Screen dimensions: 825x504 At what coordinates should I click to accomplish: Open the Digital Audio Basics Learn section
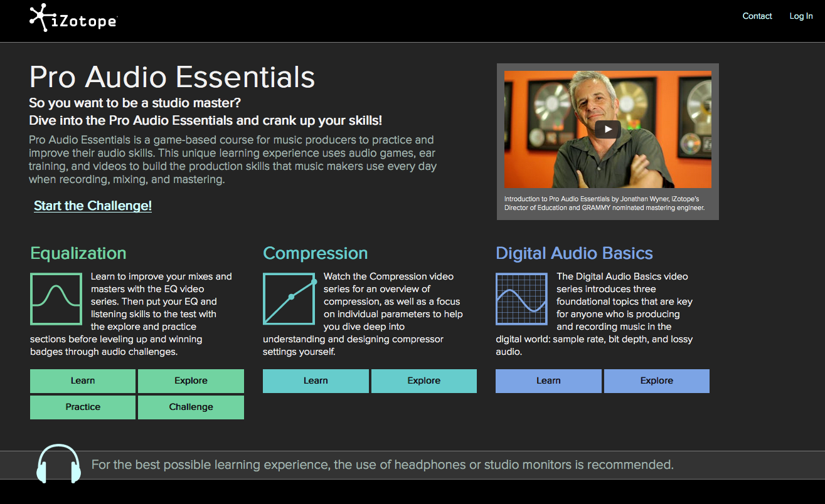point(548,381)
